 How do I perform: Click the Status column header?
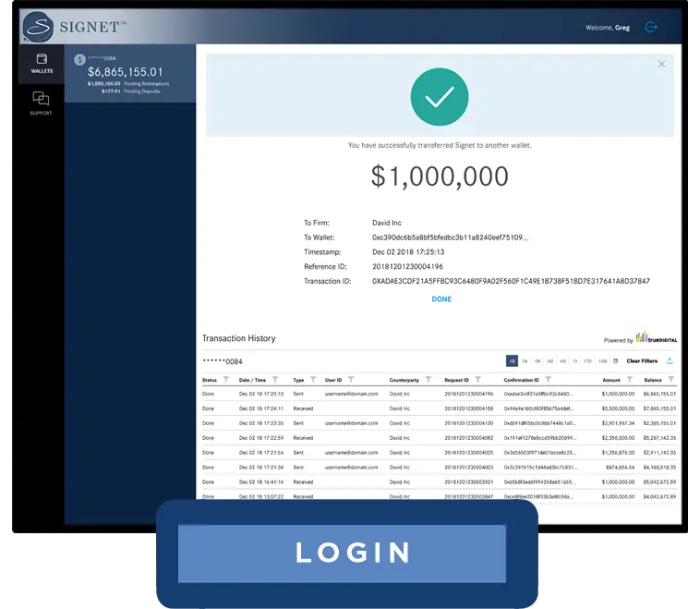point(210,380)
